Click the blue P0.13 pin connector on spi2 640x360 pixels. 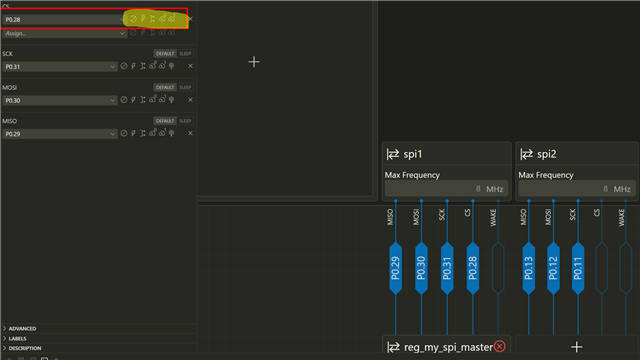(x=529, y=268)
